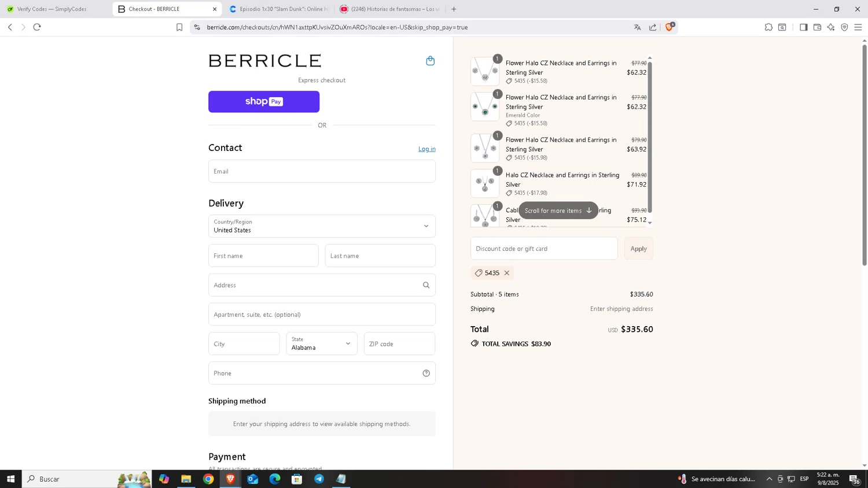
Task: Click the address search magnifier icon
Action: click(426, 285)
